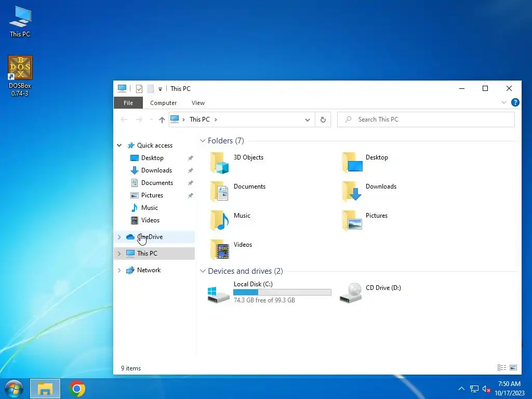Click the Forward navigation arrow

[139, 119]
